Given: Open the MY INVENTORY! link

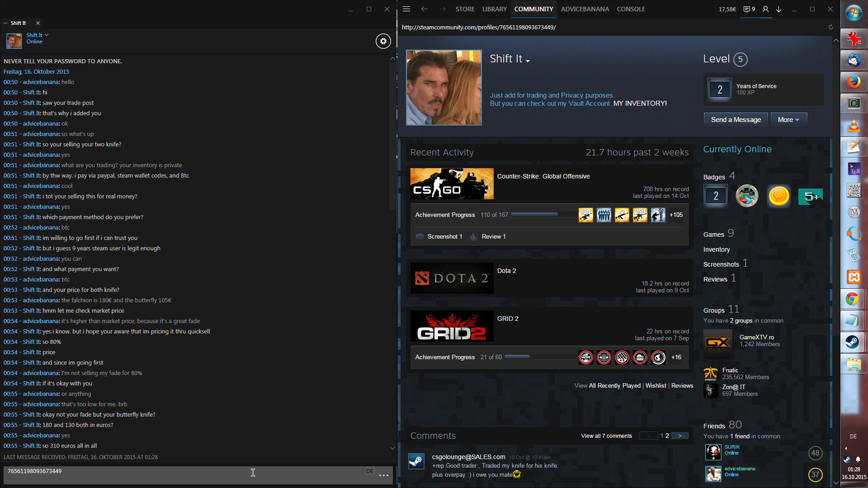Looking at the screenshot, I should 640,103.
